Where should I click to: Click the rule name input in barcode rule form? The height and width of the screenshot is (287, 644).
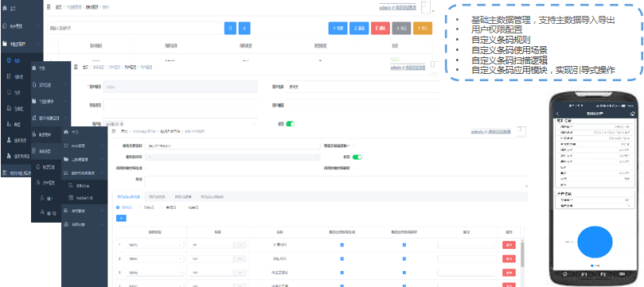coord(233,145)
